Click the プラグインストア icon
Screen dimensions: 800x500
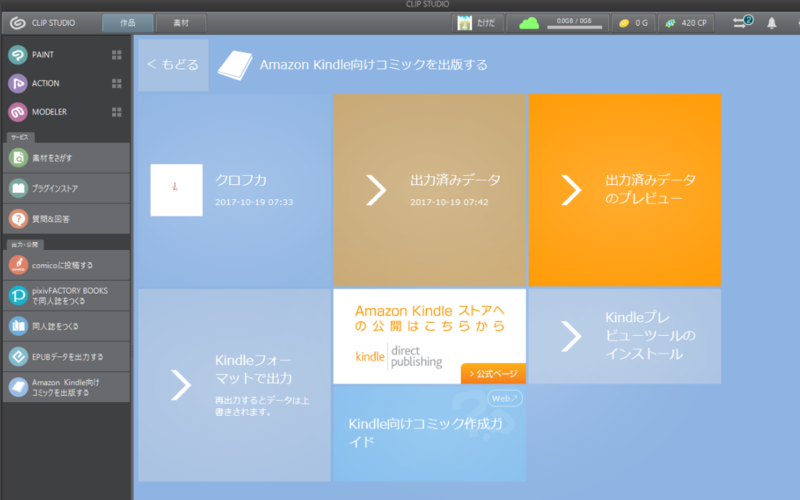pyautogui.click(x=18, y=188)
